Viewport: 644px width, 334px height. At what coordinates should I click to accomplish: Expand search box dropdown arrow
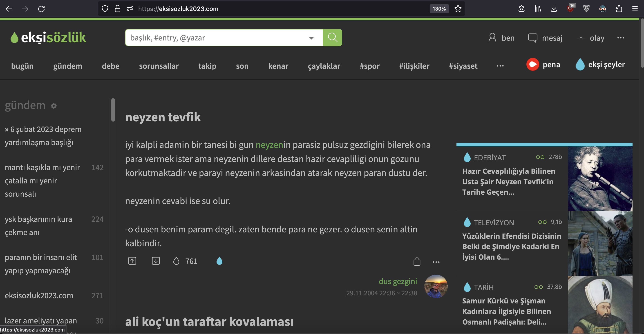[311, 38]
